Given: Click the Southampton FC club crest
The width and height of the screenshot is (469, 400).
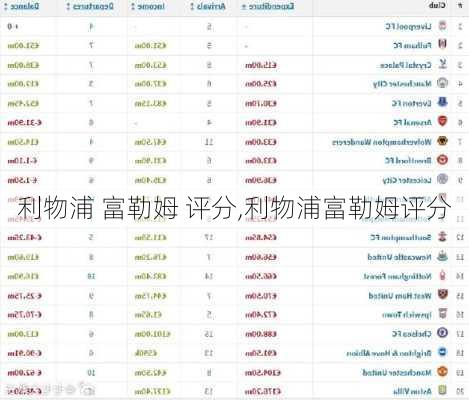Looking at the screenshot, I should 442,237.
